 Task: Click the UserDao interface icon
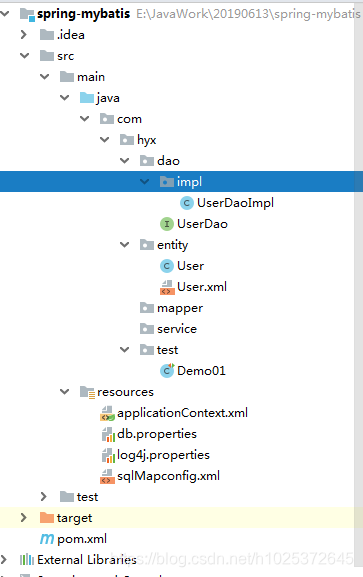click(x=167, y=224)
